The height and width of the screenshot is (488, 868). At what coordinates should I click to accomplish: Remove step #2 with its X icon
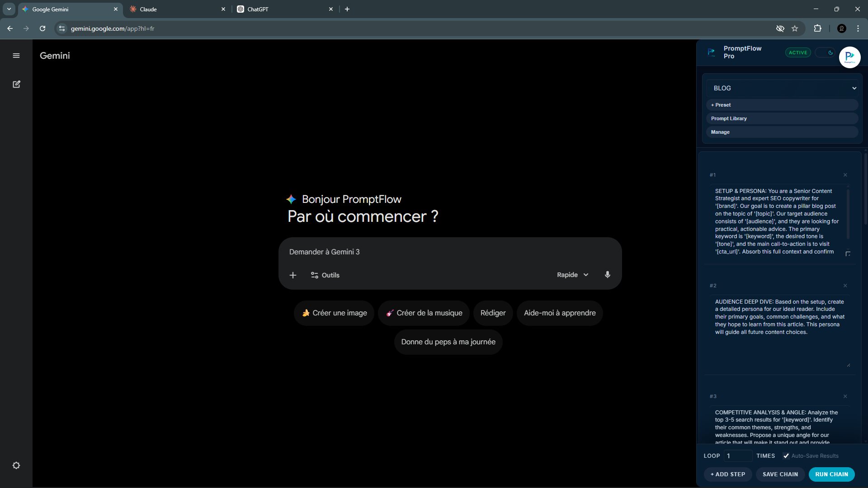845,286
